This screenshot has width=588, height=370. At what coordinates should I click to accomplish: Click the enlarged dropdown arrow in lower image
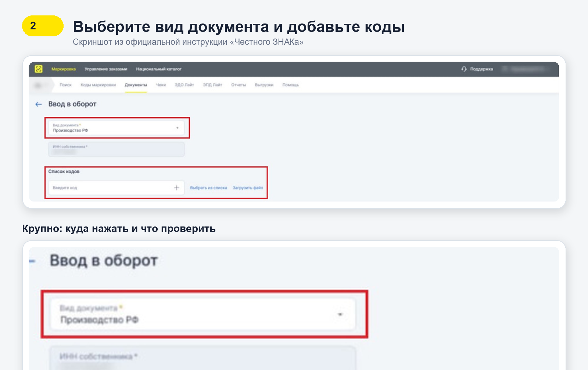click(340, 314)
